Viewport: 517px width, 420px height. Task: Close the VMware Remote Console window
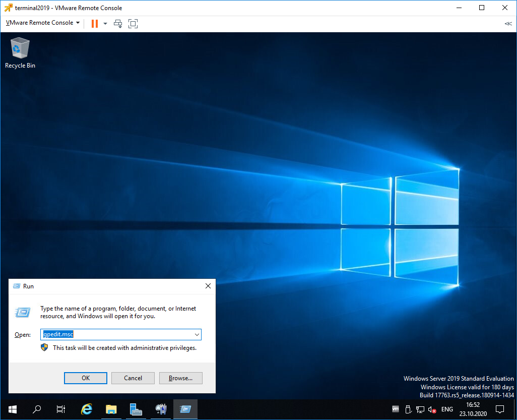click(x=505, y=8)
